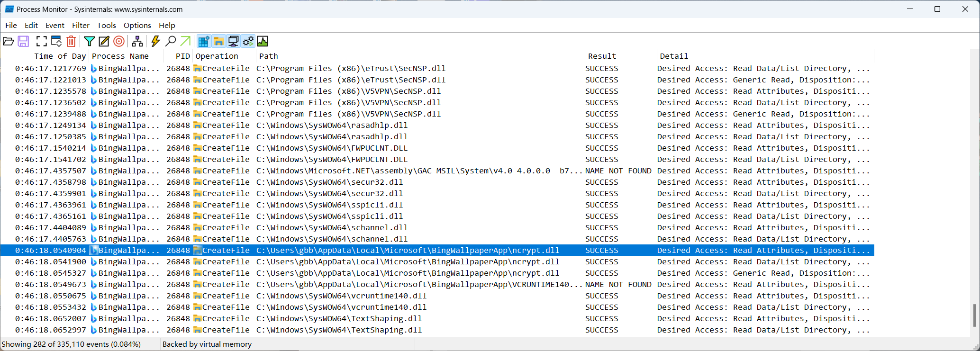Toggle the Capture events icon
The height and width of the screenshot is (351, 980).
tap(42, 41)
